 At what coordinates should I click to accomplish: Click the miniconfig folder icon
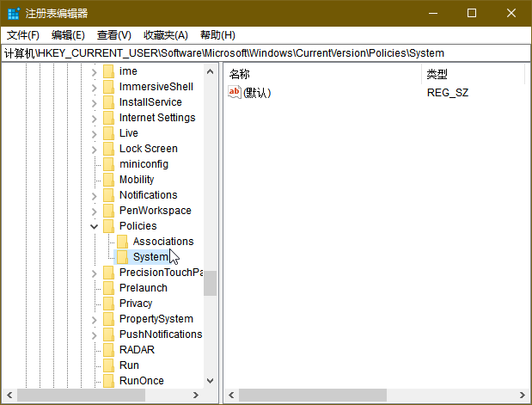[x=108, y=164]
